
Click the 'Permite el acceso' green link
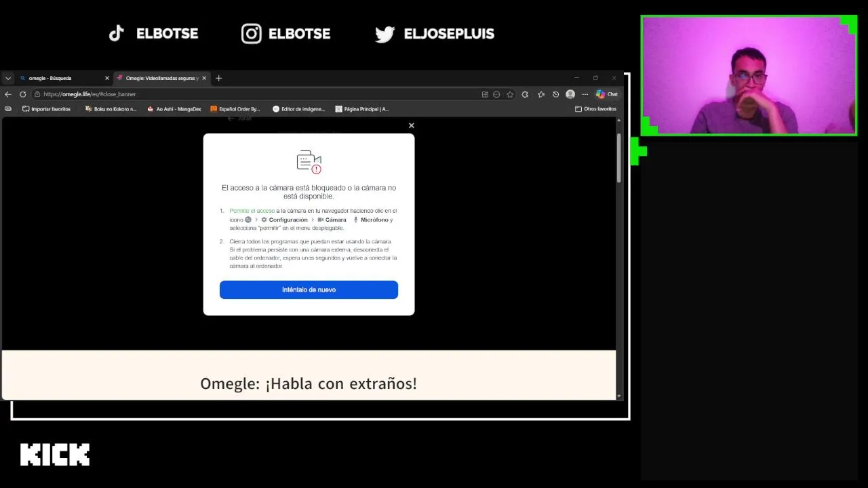coord(252,211)
